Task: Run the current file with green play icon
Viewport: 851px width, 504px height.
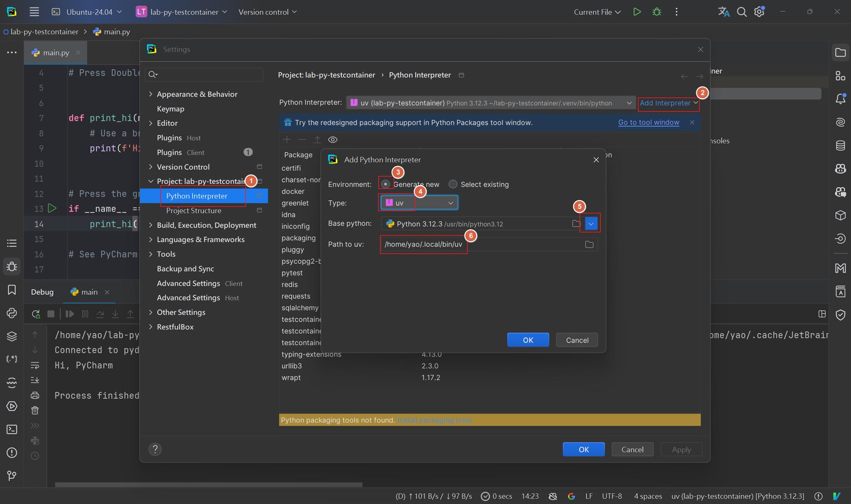Action: (x=637, y=12)
